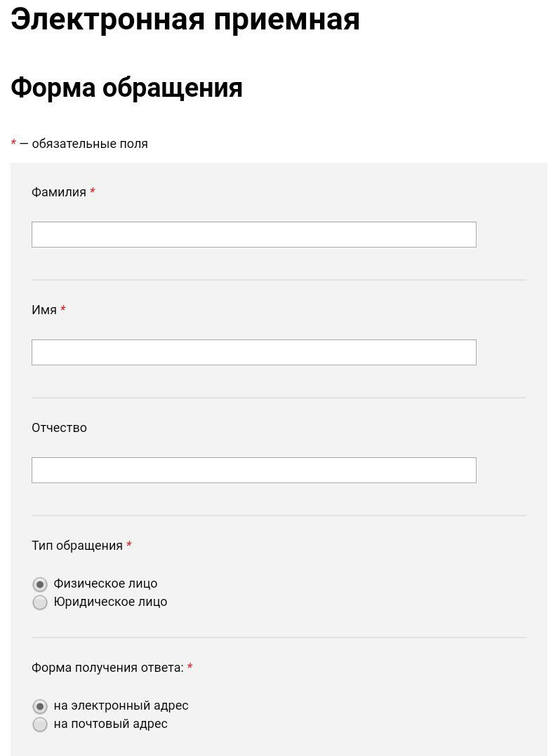Select the Физическое лицо radio circle
558x756 pixels.
tap(39, 584)
